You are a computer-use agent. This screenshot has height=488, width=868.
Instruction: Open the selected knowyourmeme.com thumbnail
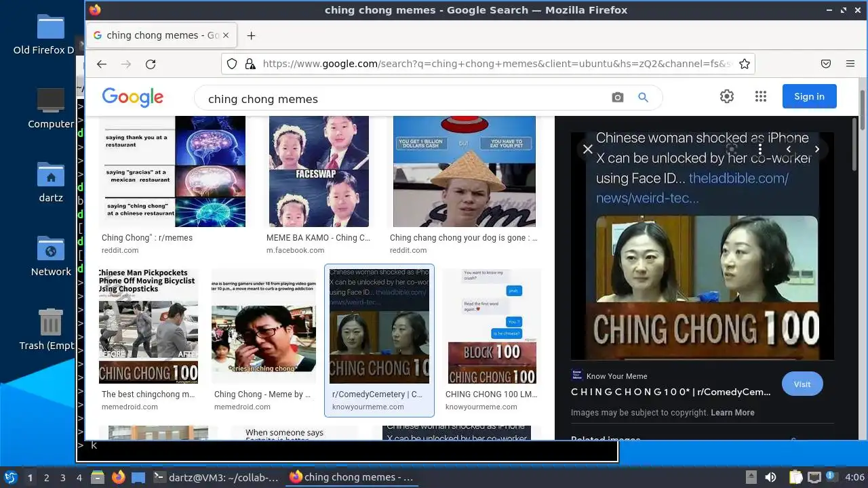[x=379, y=326]
